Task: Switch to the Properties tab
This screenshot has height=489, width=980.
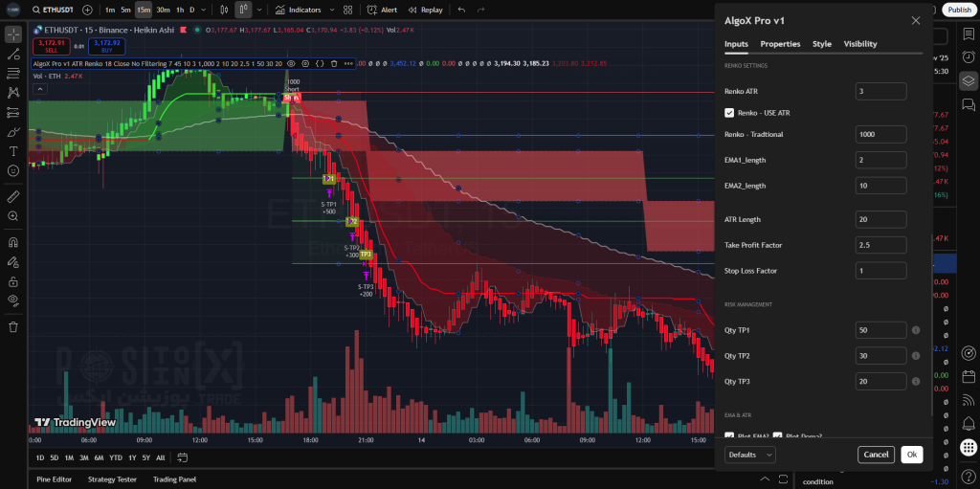Action: click(x=780, y=44)
